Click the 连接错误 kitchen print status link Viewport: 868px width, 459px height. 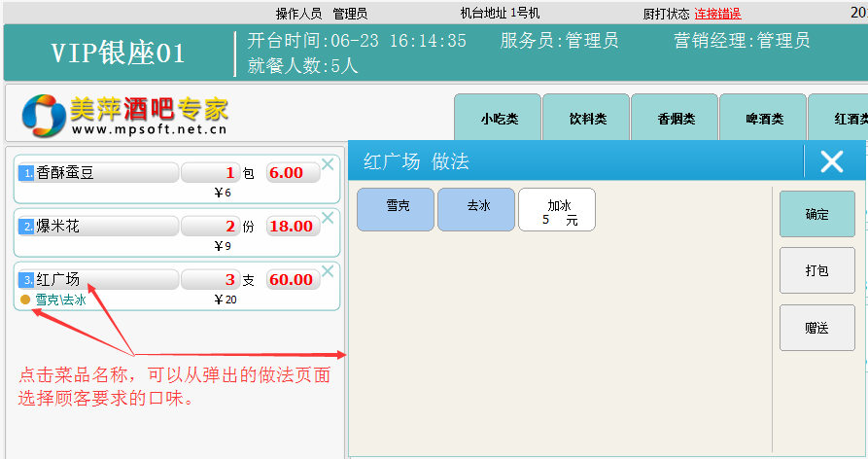pos(717,14)
